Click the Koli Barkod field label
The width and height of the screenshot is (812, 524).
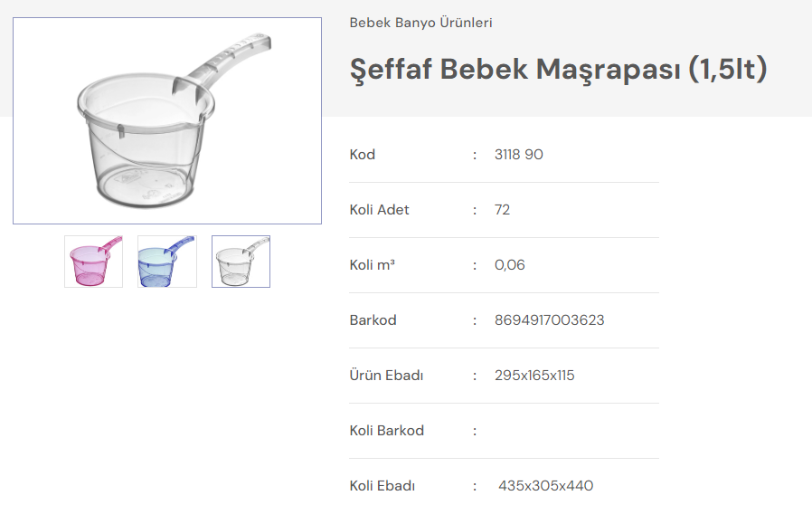387,431
